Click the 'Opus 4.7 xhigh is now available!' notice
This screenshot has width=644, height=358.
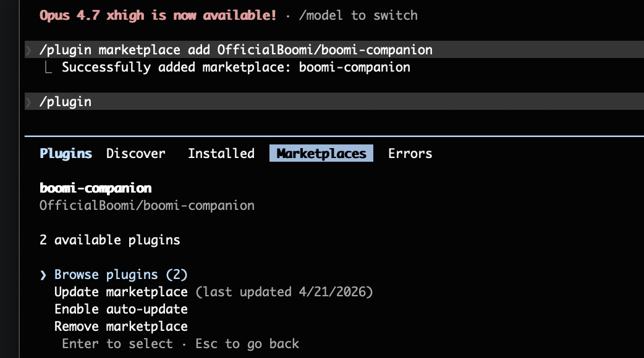click(x=158, y=15)
